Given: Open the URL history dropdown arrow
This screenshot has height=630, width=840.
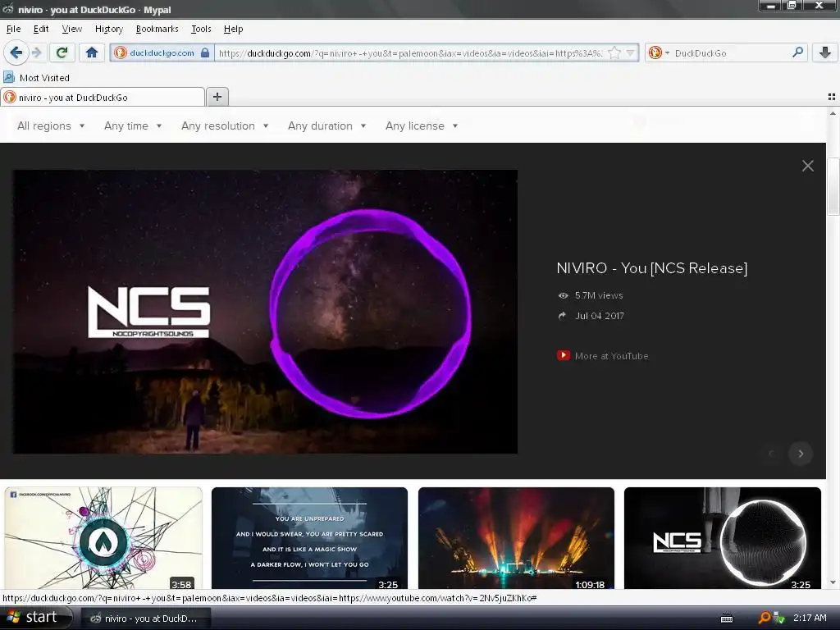Looking at the screenshot, I should (631, 52).
